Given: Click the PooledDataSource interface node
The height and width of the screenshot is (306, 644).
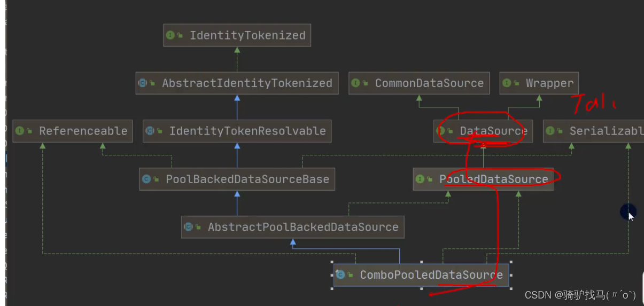Looking at the screenshot, I should click(x=483, y=179).
